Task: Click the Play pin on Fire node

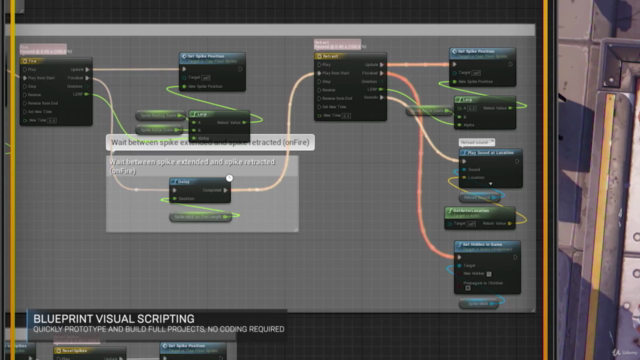Action: (25, 70)
